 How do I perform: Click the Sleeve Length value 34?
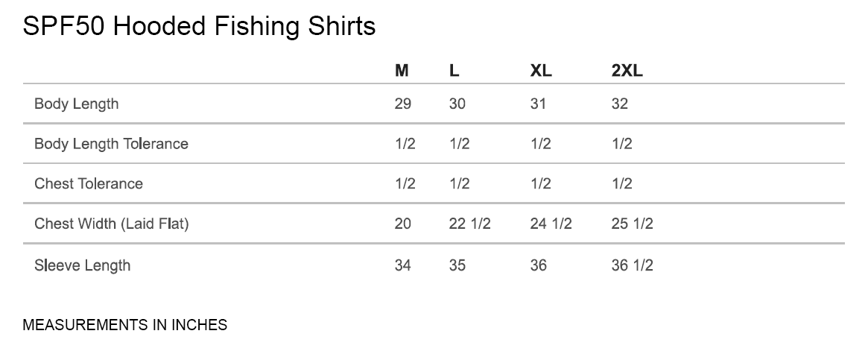coord(403,265)
